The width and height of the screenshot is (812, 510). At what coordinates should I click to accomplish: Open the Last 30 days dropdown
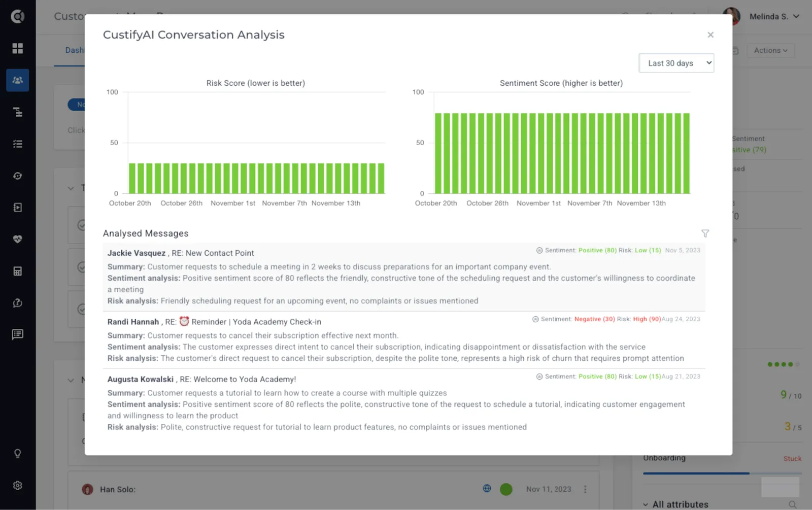pyautogui.click(x=676, y=63)
